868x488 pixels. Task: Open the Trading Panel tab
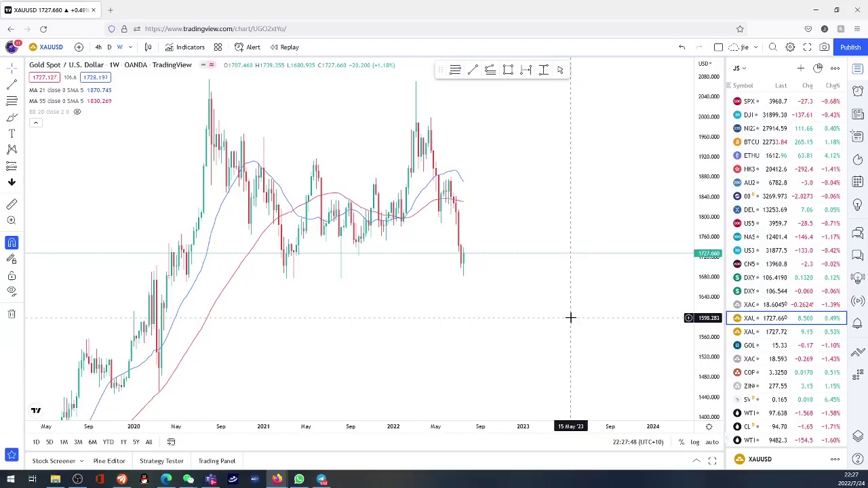217,461
